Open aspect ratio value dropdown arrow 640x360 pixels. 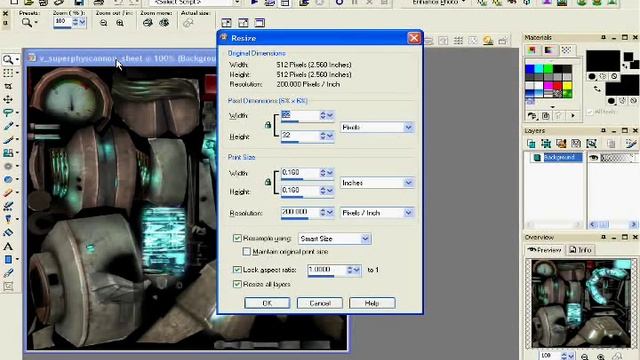pos(357,270)
